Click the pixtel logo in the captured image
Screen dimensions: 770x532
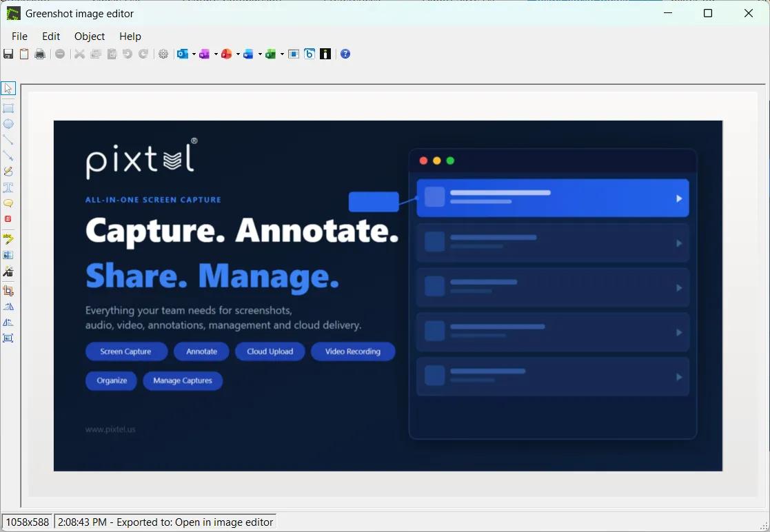141,158
